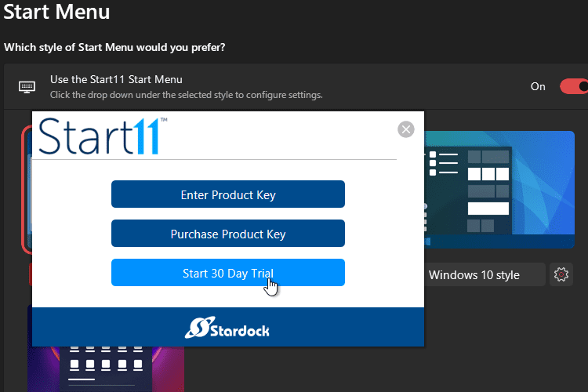588x392 pixels.
Task: Click the 'On' status label
Action: click(538, 87)
